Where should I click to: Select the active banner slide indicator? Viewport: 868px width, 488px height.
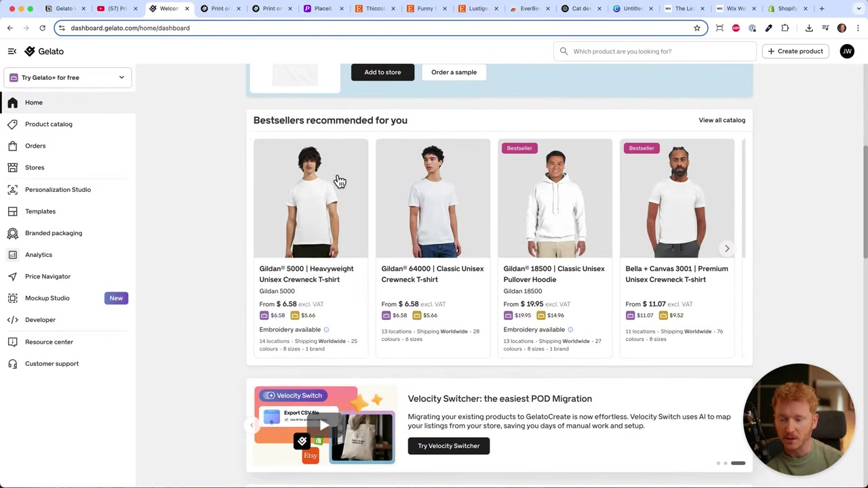point(738,464)
